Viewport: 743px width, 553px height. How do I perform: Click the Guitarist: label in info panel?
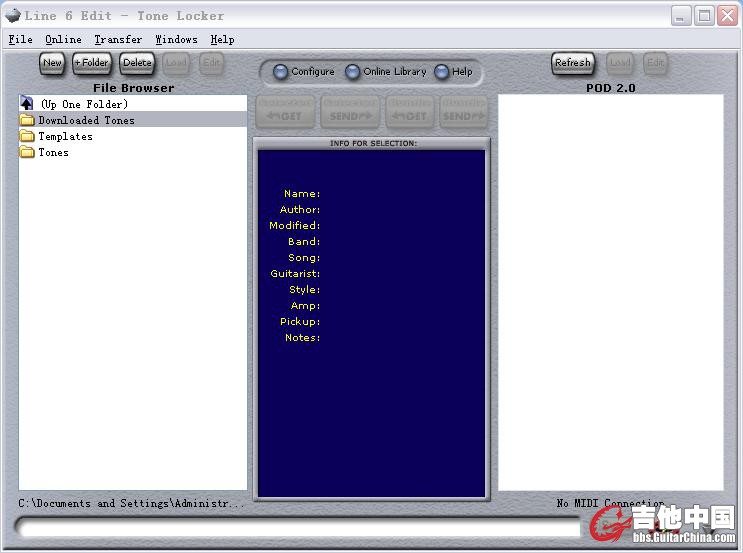tap(295, 273)
